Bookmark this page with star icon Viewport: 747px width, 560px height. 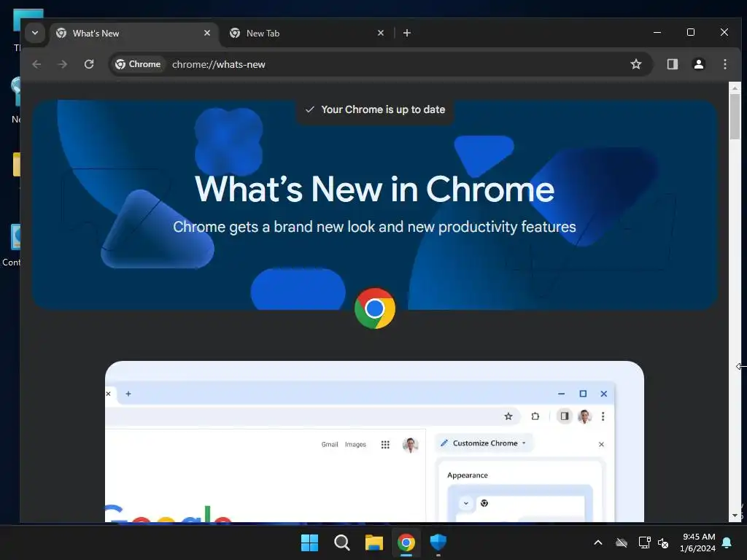[x=635, y=64]
